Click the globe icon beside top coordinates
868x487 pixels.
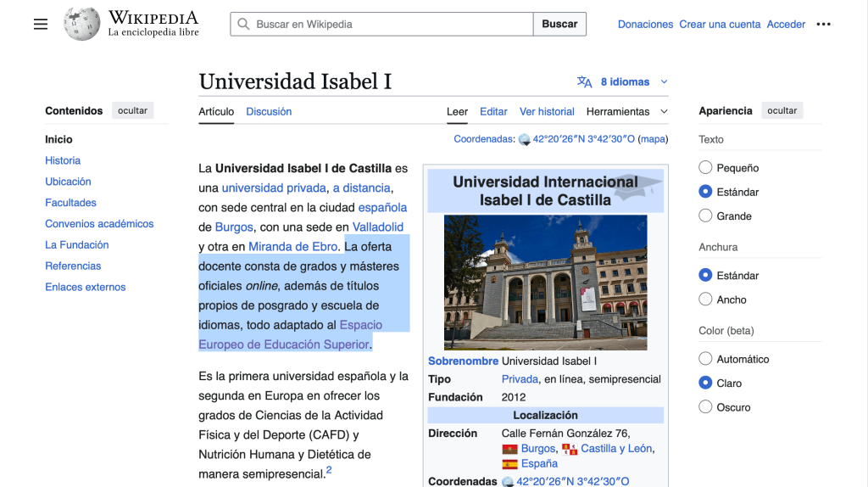524,140
